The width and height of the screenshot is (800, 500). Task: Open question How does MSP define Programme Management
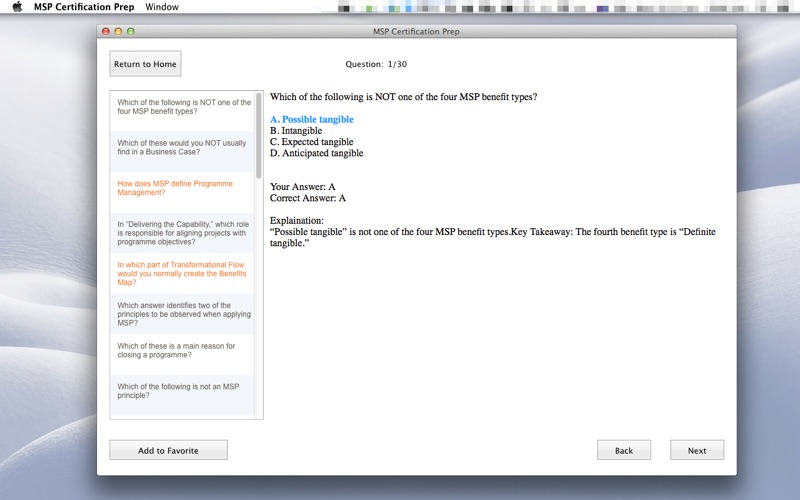182,192
